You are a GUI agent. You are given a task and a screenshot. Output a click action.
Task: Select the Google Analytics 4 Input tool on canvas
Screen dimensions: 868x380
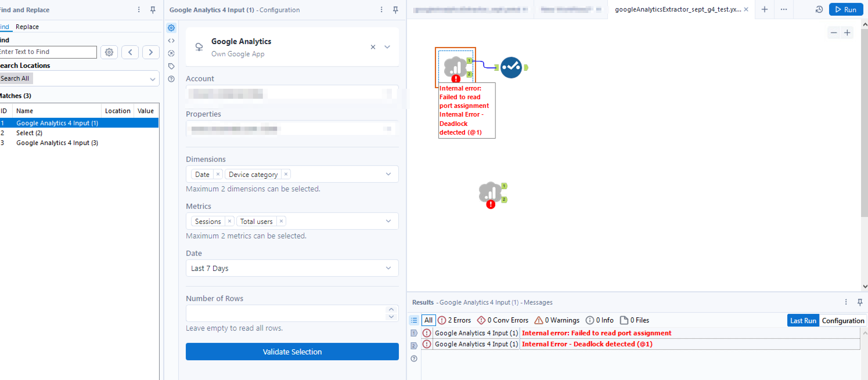pyautogui.click(x=455, y=67)
